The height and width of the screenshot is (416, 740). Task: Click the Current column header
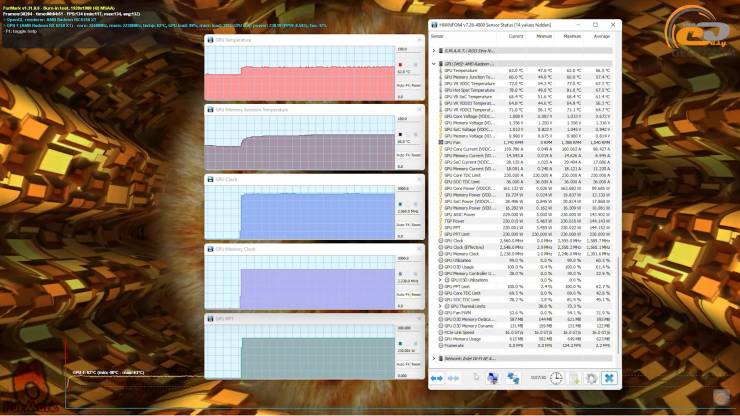point(515,36)
